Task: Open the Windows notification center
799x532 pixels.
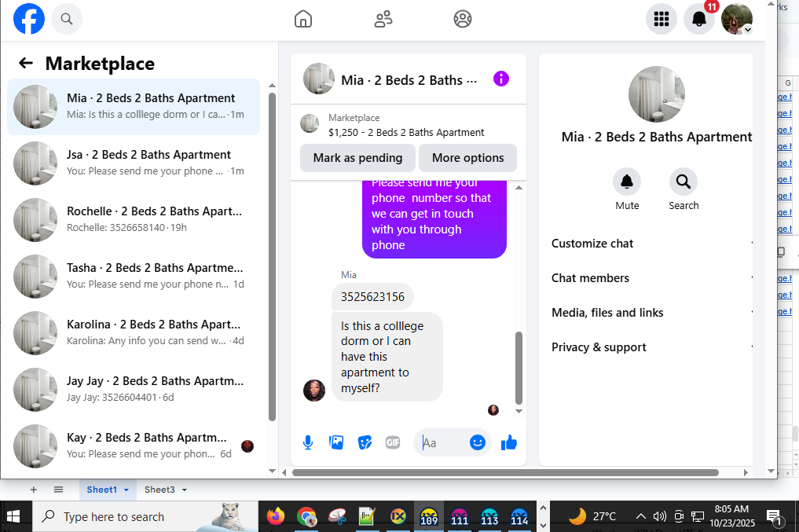Action: [774, 517]
